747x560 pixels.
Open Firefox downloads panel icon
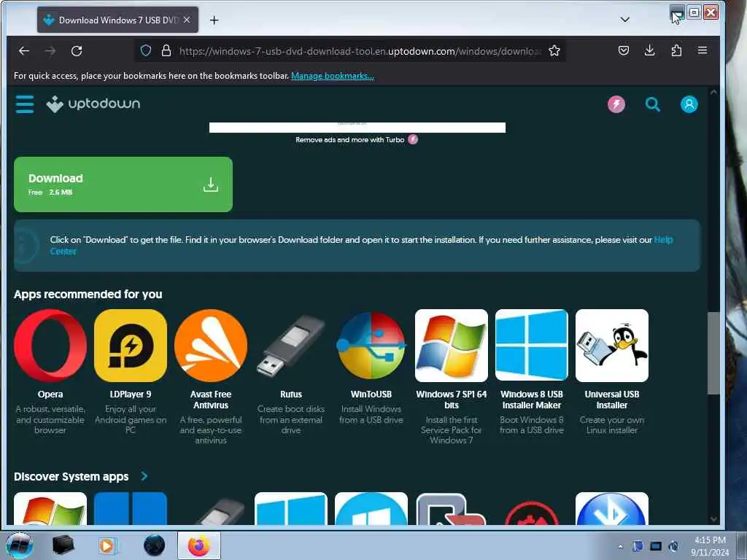[x=649, y=50]
